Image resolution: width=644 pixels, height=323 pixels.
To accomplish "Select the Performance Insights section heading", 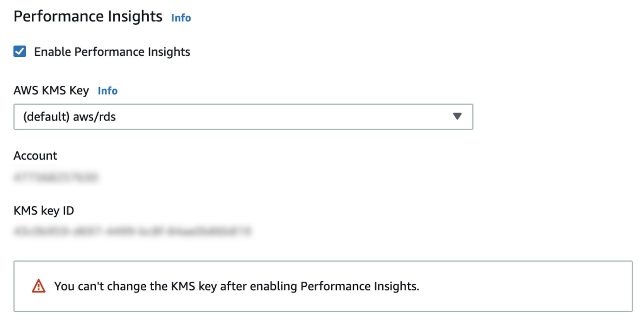I will tap(88, 16).
